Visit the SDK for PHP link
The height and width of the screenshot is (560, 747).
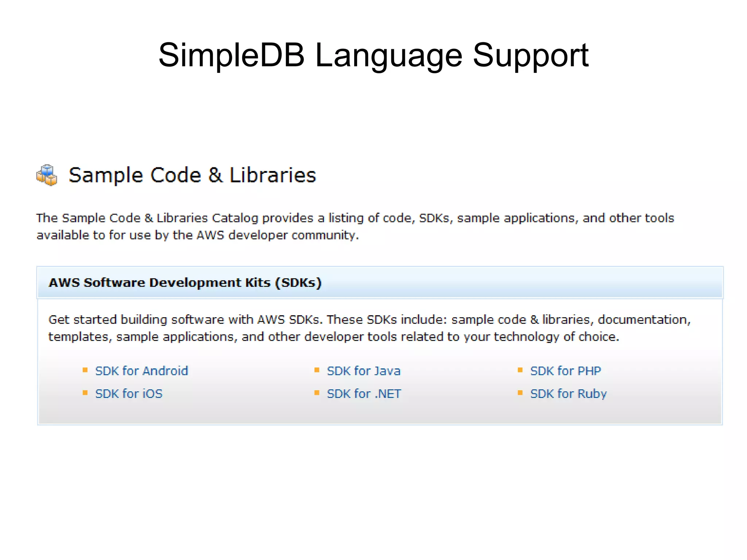(566, 371)
